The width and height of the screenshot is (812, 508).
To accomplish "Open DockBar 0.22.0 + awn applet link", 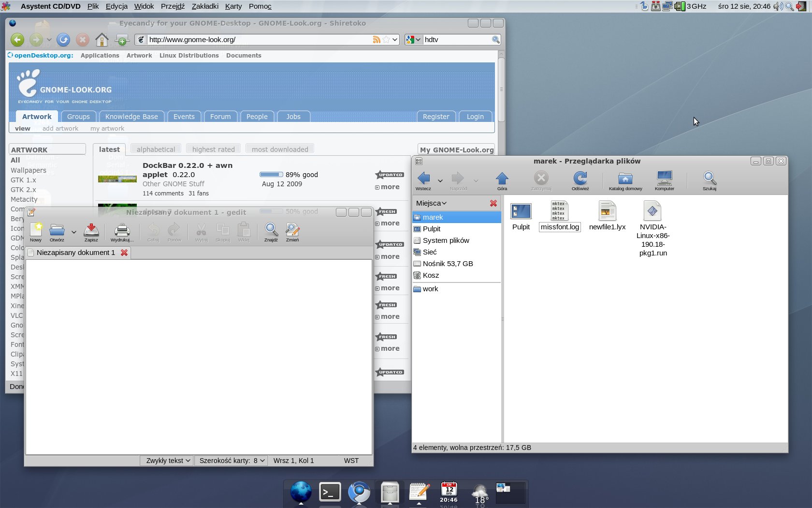I will click(188, 170).
